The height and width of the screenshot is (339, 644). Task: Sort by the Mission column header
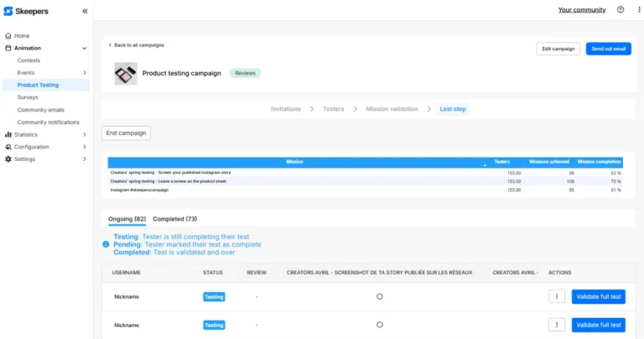pos(294,162)
